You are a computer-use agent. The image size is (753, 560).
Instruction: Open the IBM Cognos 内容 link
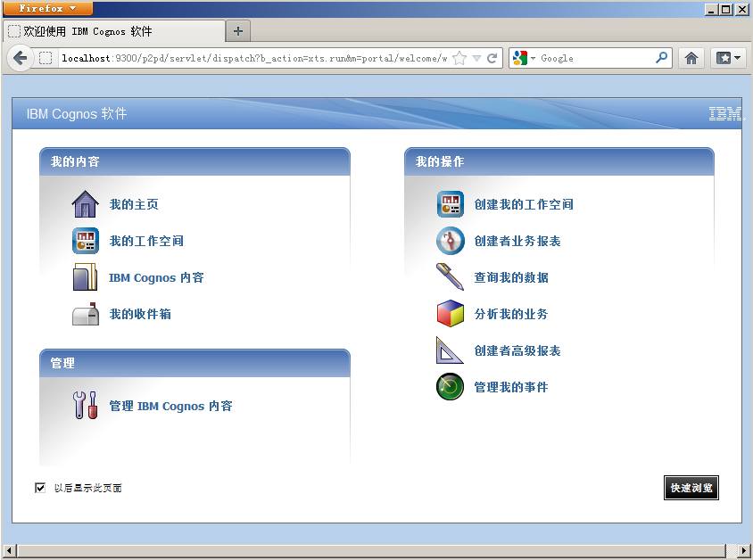click(156, 277)
